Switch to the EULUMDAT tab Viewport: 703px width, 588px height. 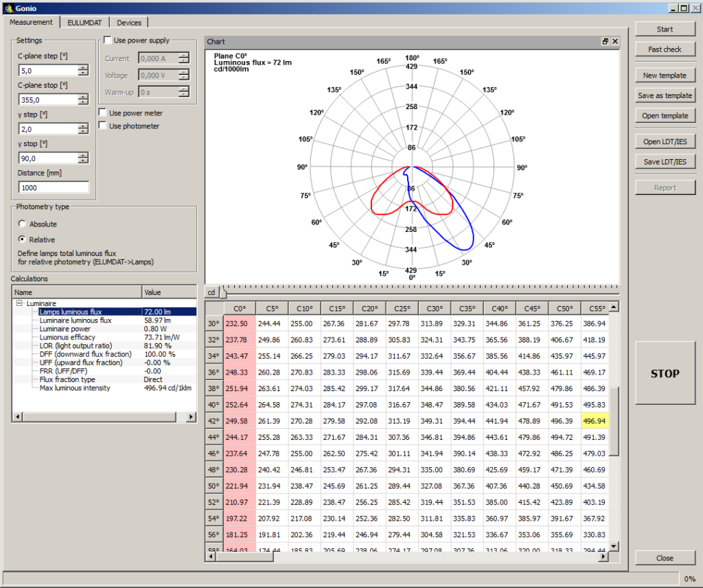[x=84, y=23]
